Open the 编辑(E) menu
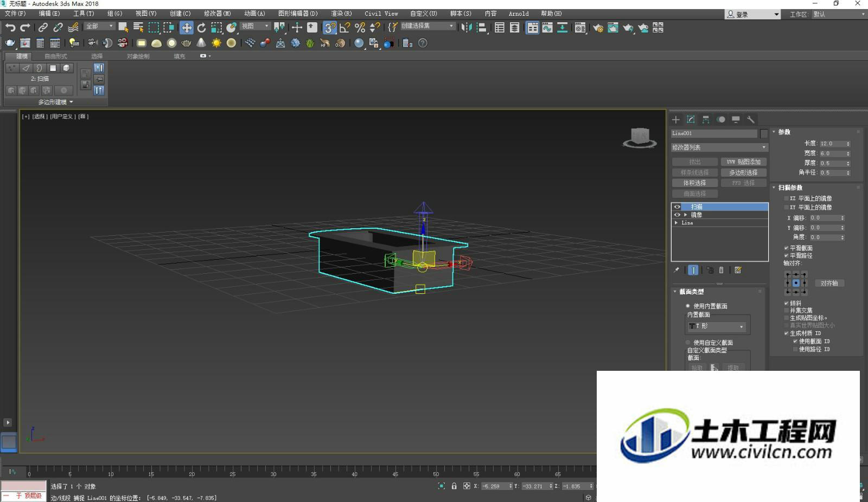Image resolution: width=868 pixels, height=502 pixels. [49, 14]
